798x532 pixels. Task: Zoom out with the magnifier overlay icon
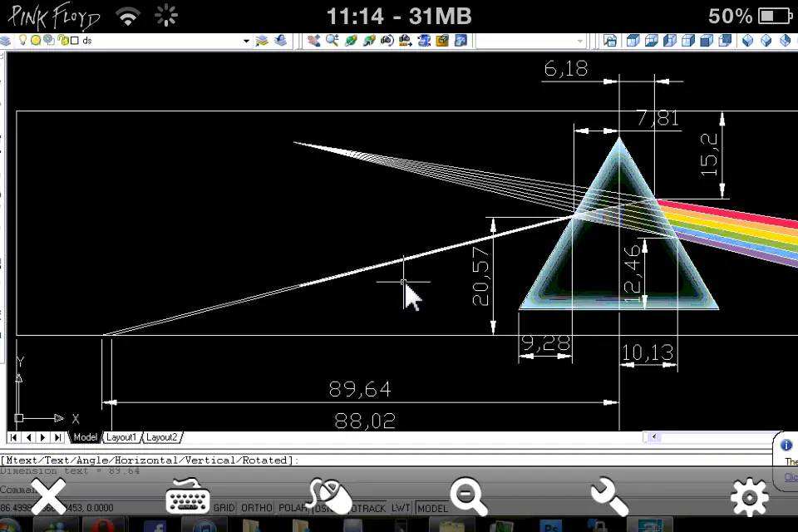click(x=468, y=496)
